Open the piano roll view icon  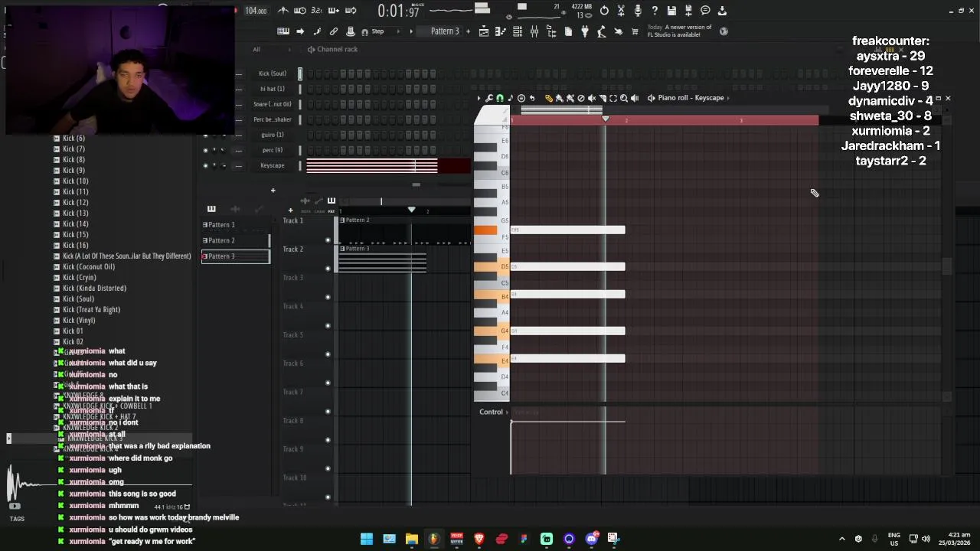pyautogui.click(x=501, y=31)
